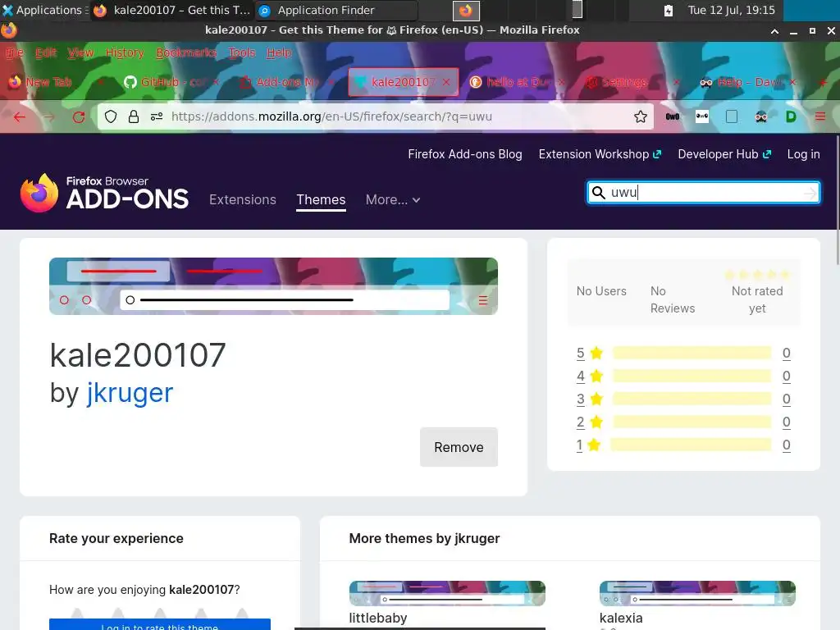Open the Help menu
This screenshot has width=840, height=630.
[279, 52]
